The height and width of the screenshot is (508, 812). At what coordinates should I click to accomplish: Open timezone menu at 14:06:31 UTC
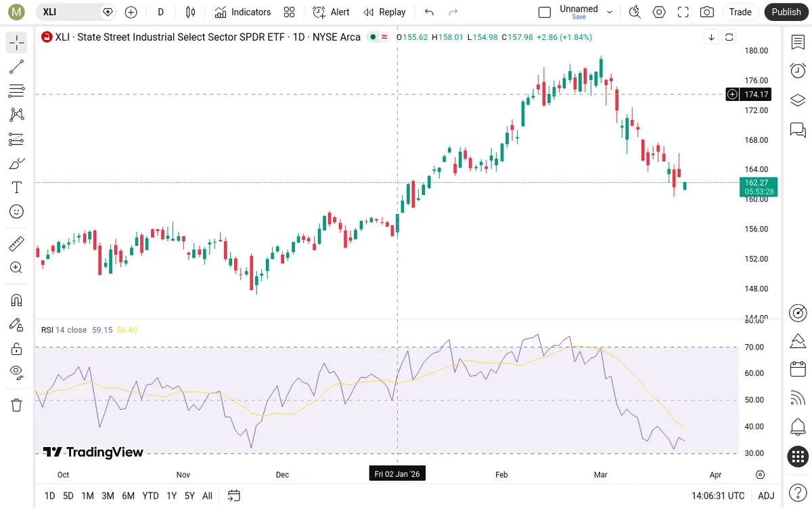718,496
